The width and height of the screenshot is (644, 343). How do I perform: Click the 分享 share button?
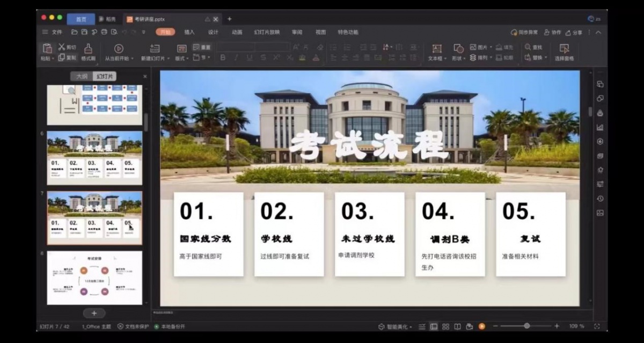pos(574,32)
